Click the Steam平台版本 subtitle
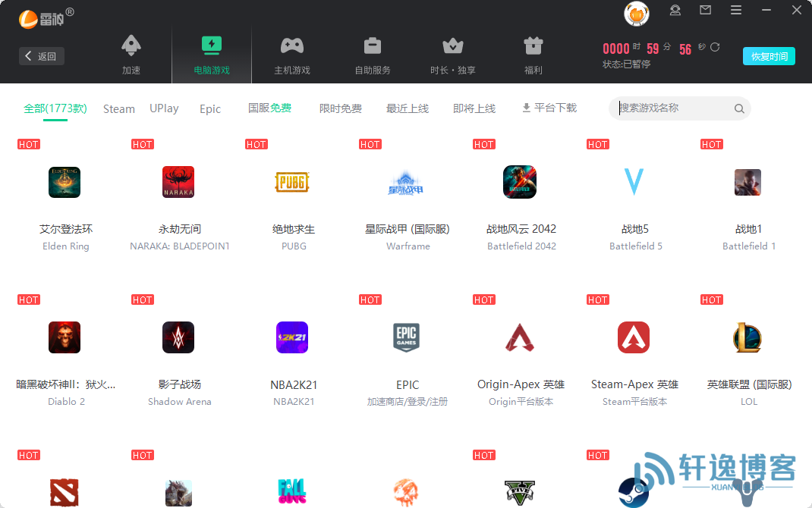The width and height of the screenshot is (812, 508). point(635,402)
